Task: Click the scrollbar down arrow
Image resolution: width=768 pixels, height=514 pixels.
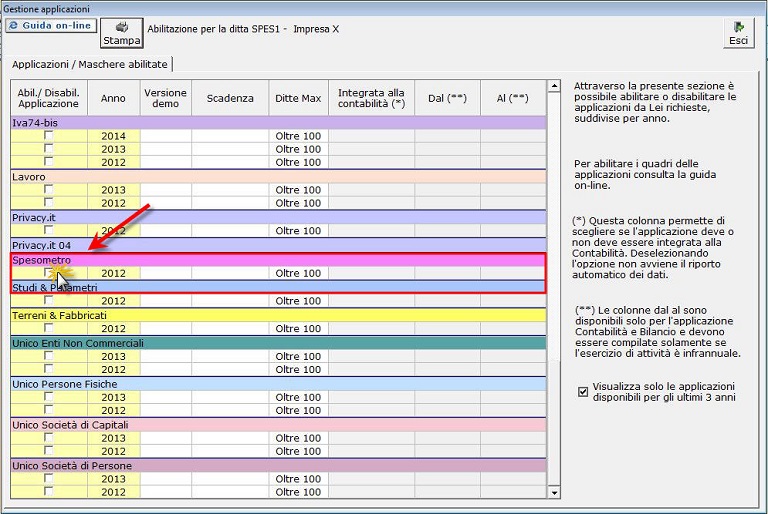Action: click(x=554, y=492)
